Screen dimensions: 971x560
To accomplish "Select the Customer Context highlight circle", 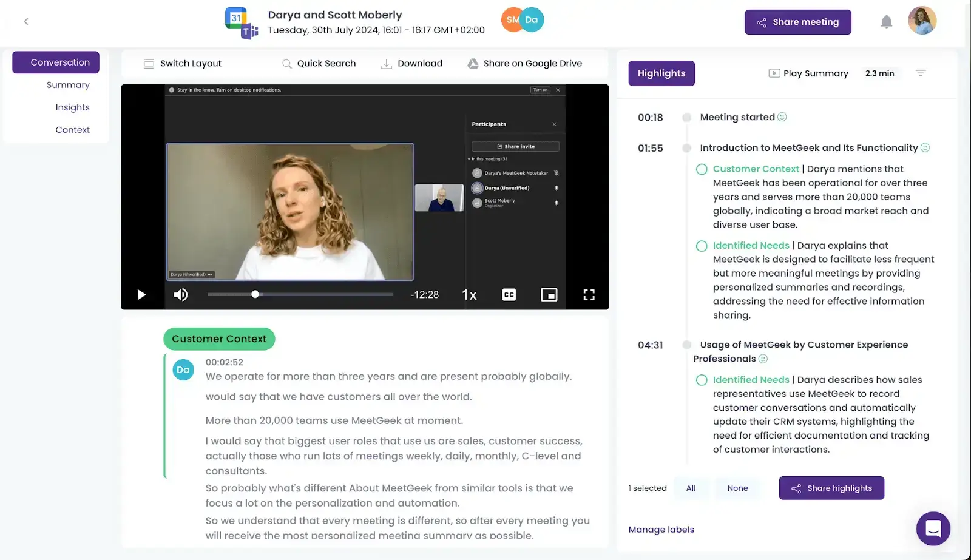I will click(702, 169).
